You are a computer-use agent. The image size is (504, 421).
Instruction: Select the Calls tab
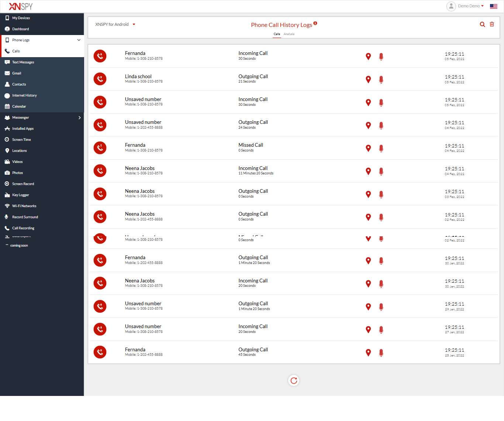pos(277,34)
